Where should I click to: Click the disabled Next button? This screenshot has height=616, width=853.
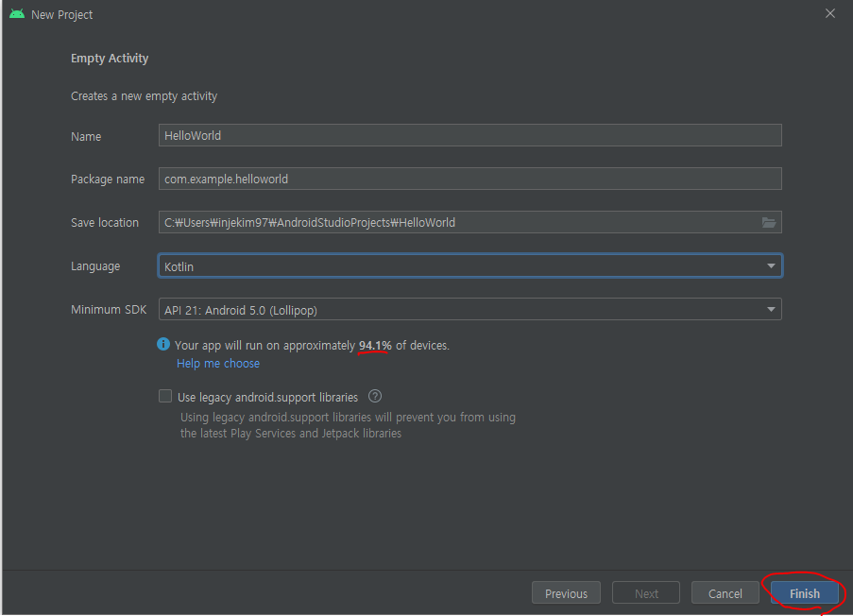646,593
